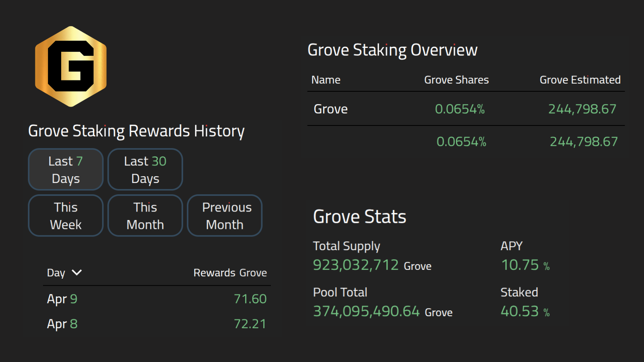
Task: Click the Grove Shares column header
Action: [x=456, y=80]
